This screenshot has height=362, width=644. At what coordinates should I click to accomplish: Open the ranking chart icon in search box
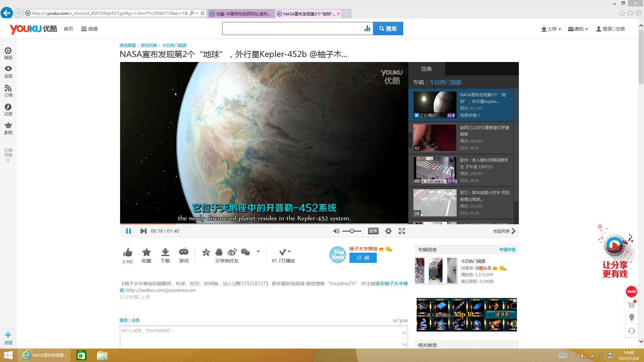(367, 28)
